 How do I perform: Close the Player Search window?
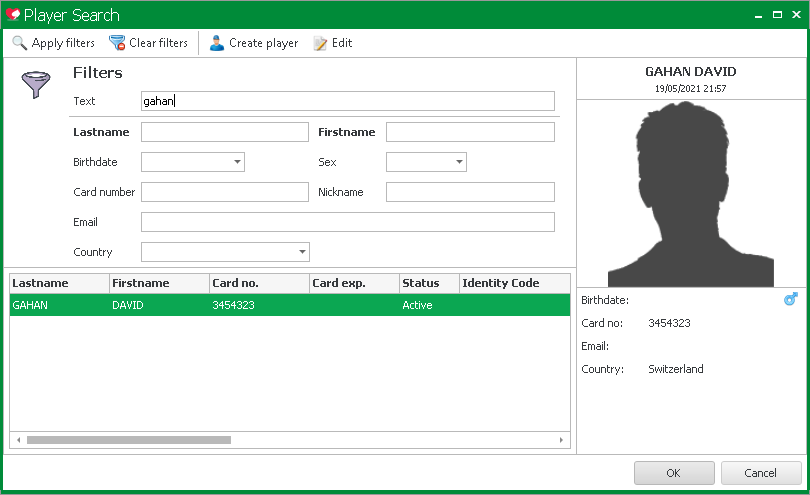click(x=796, y=14)
